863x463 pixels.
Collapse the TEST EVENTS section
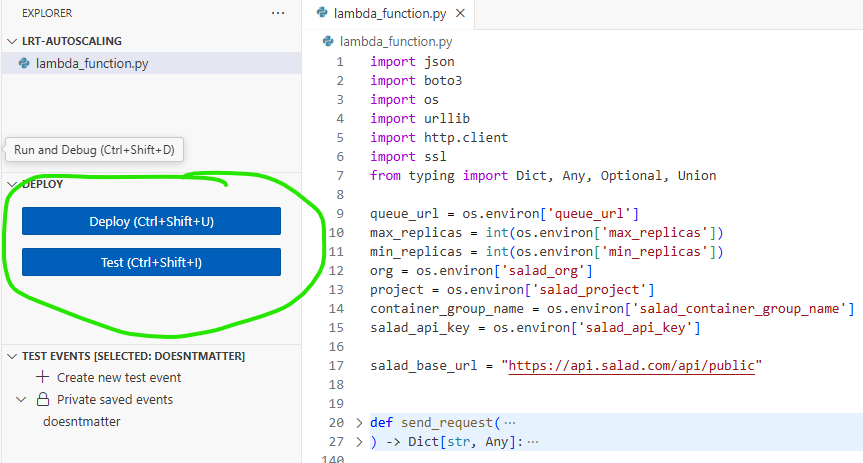click(12, 356)
